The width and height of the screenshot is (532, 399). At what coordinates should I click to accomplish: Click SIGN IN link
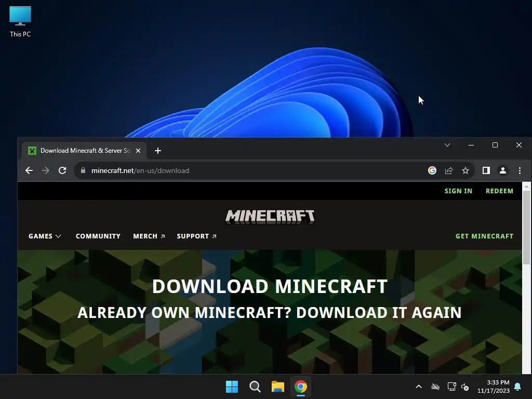coord(458,191)
